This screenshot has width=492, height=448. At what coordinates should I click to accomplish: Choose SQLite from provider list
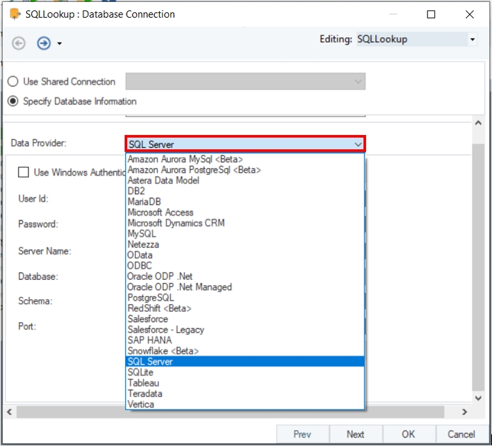[245, 372]
